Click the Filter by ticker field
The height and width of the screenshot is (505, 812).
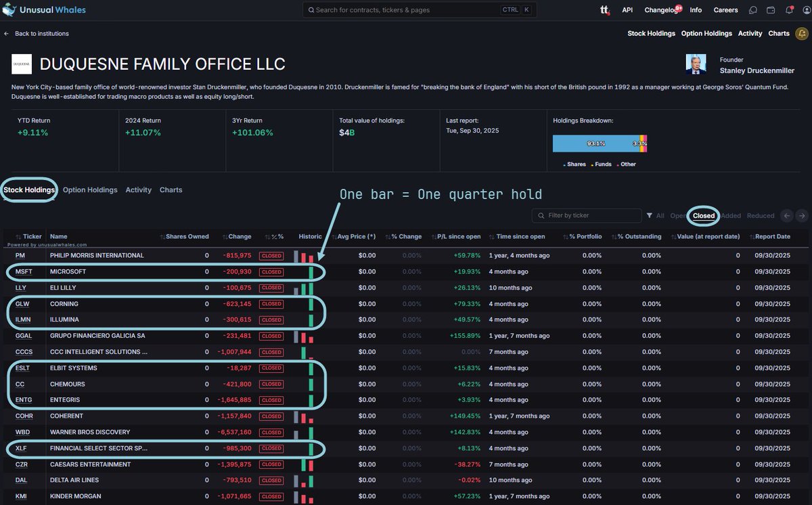(x=587, y=216)
